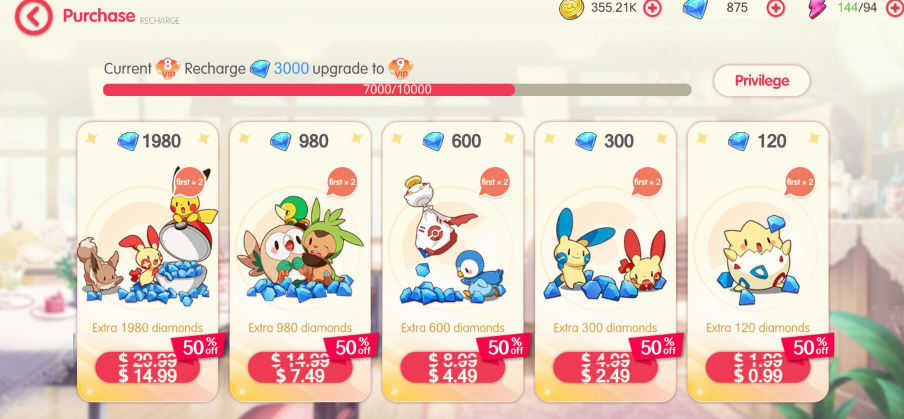Click the back arrow circle icon
This screenshot has width=904, height=419.
click(33, 17)
